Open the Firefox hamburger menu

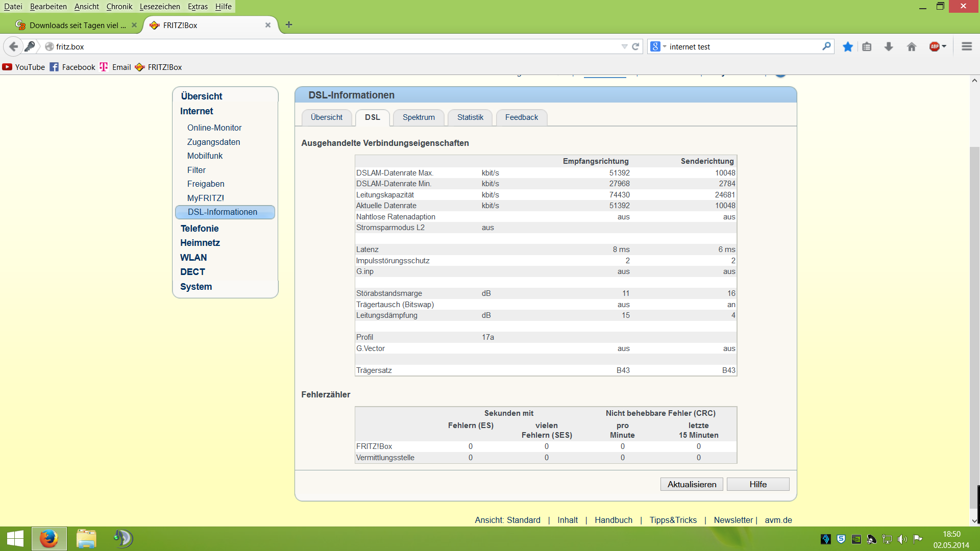pyautogui.click(x=966, y=46)
